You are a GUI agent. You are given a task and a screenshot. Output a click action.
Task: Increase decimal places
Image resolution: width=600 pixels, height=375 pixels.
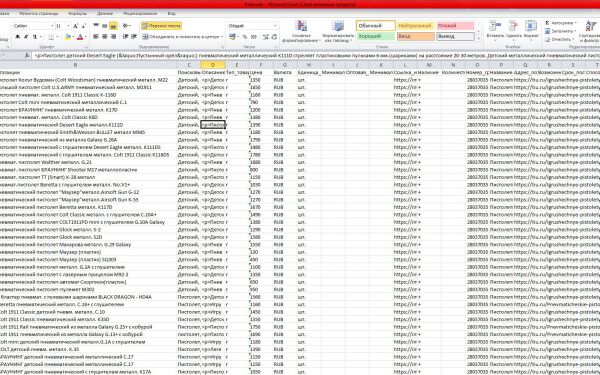coord(266,37)
